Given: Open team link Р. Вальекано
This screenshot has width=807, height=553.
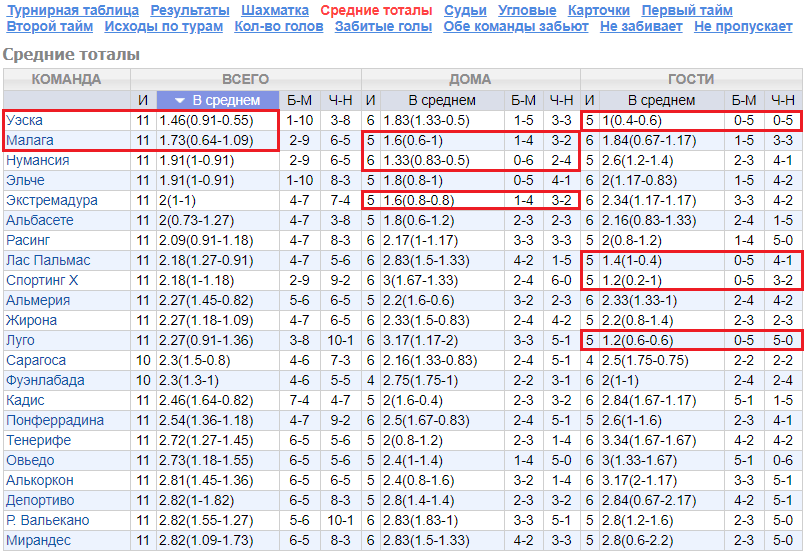Looking at the screenshot, I should (47, 521).
